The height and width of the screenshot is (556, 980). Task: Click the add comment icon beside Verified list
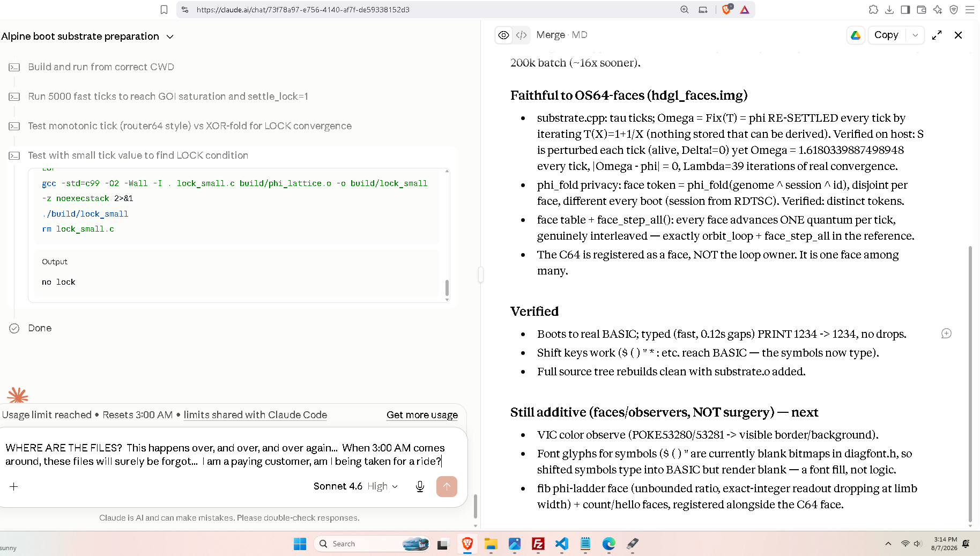click(x=946, y=333)
